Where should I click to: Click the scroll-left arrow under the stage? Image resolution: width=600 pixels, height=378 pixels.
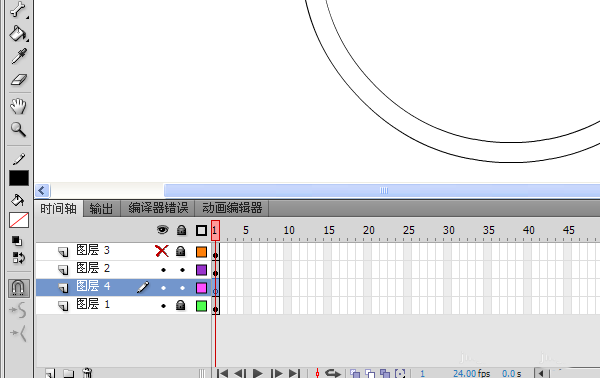tap(42, 190)
